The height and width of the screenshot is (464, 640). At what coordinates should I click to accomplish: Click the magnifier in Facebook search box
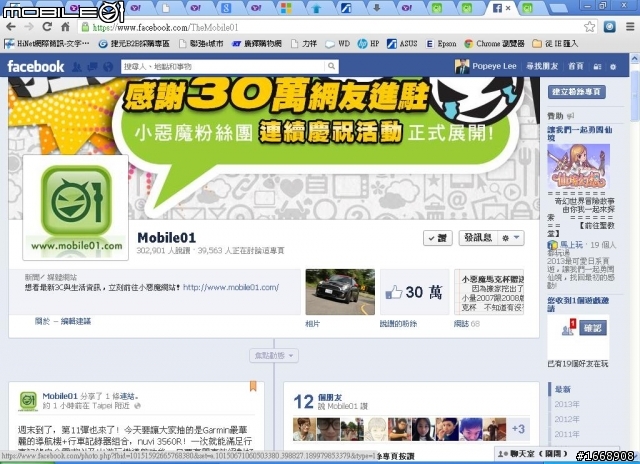pyautogui.click(x=331, y=66)
